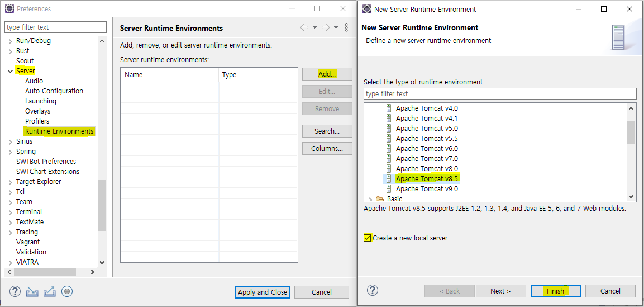Click the Oomph preference recorder icon
The height and width of the screenshot is (307, 644).
67,291
